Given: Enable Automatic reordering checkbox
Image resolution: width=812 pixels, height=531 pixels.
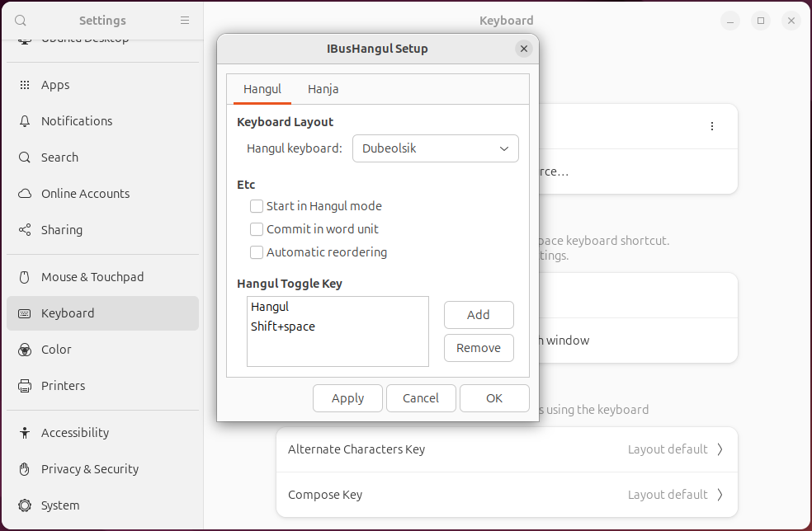Looking at the screenshot, I should tap(257, 252).
